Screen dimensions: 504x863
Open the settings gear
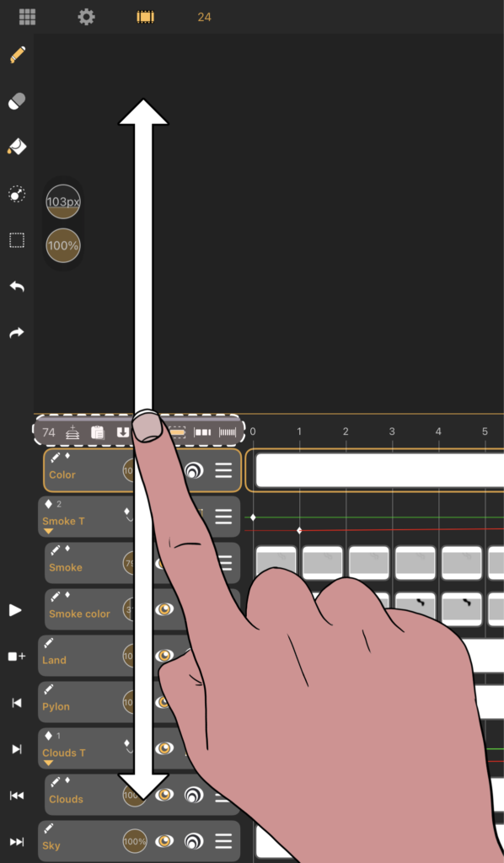coord(86,17)
